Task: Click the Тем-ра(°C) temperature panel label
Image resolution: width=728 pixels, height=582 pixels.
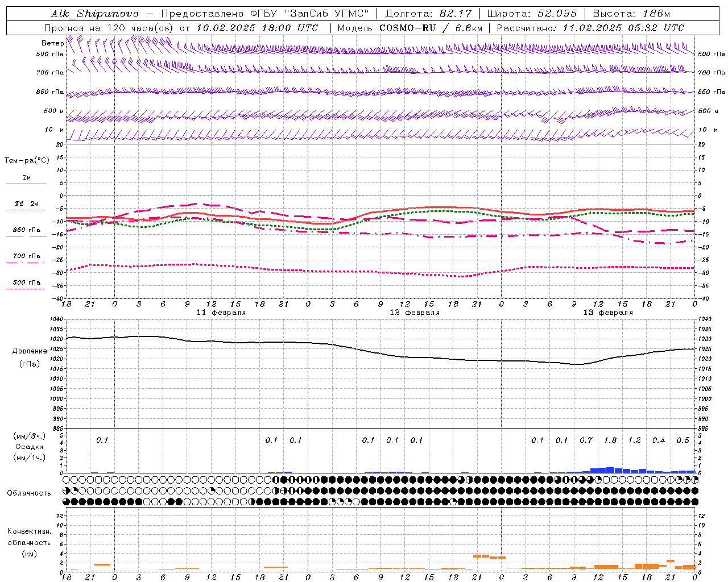Action: (27, 160)
